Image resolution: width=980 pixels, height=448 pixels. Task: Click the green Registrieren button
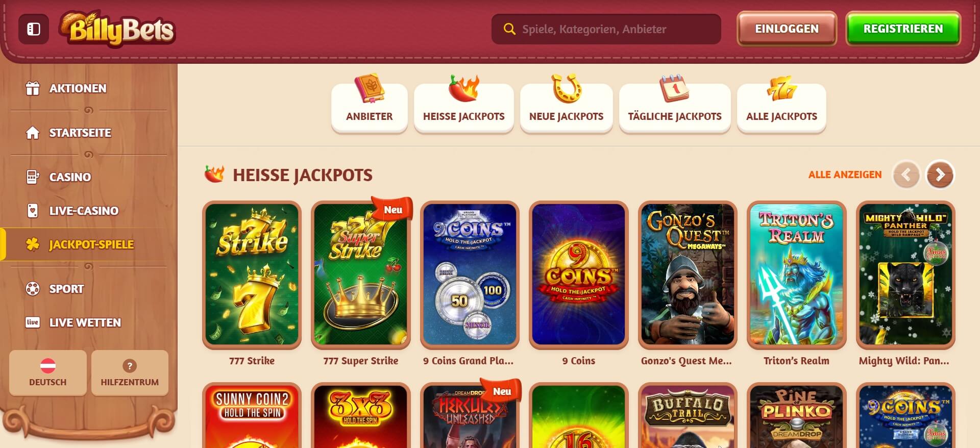[903, 29]
